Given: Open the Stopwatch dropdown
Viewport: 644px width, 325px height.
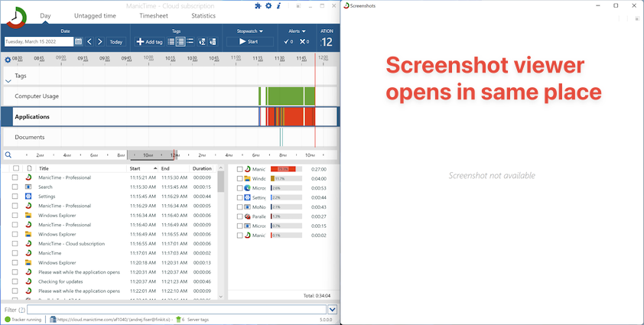Looking at the screenshot, I should (249, 31).
